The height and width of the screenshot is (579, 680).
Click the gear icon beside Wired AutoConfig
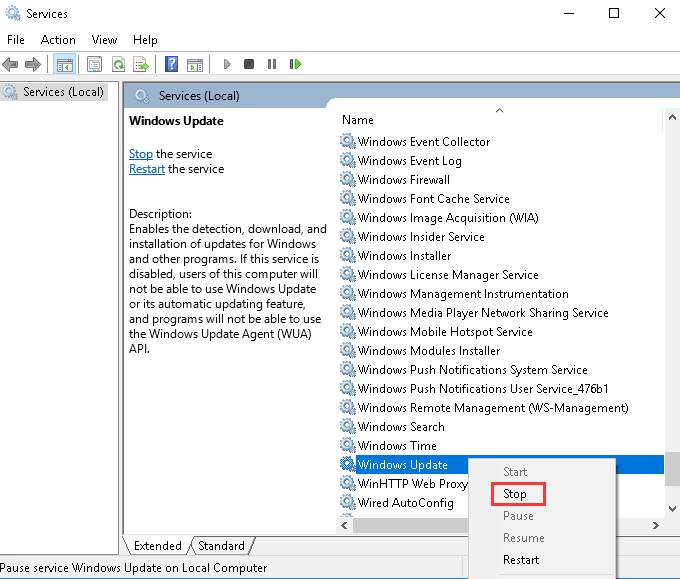347,502
